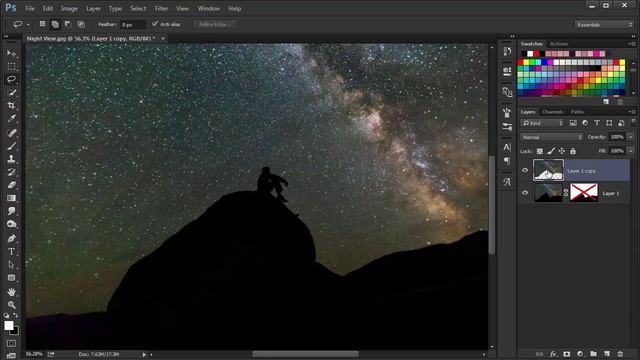Open the Fill slider dropdown arrow
This screenshot has height=360, width=640.
[631, 151]
